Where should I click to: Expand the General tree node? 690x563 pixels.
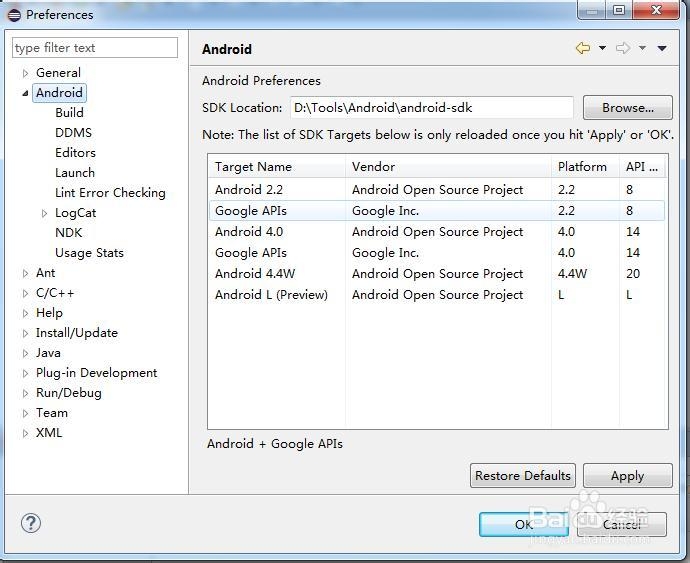[x=26, y=73]
